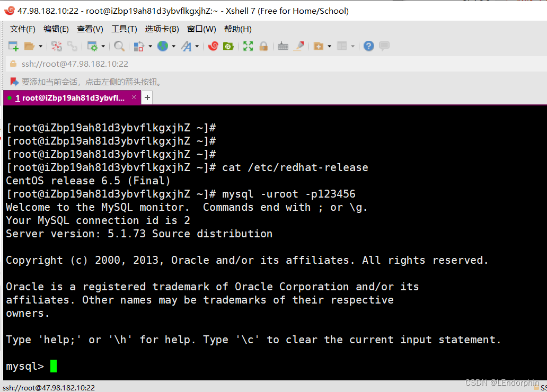Open the blue Help question mark icon
Image resolution: width=547 pixels, height=392 pixels.
click(x=369, y=46)
